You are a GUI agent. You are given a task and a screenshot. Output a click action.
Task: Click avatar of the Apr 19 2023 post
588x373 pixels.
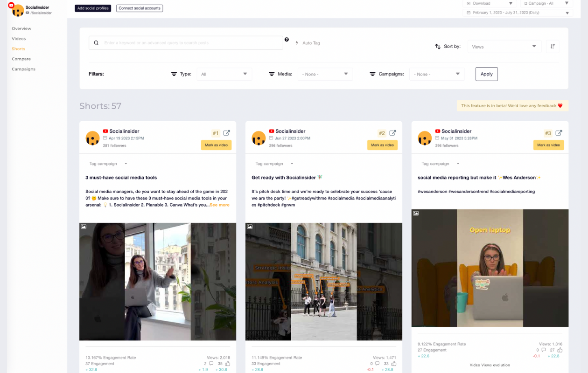[x=92, y=138]
